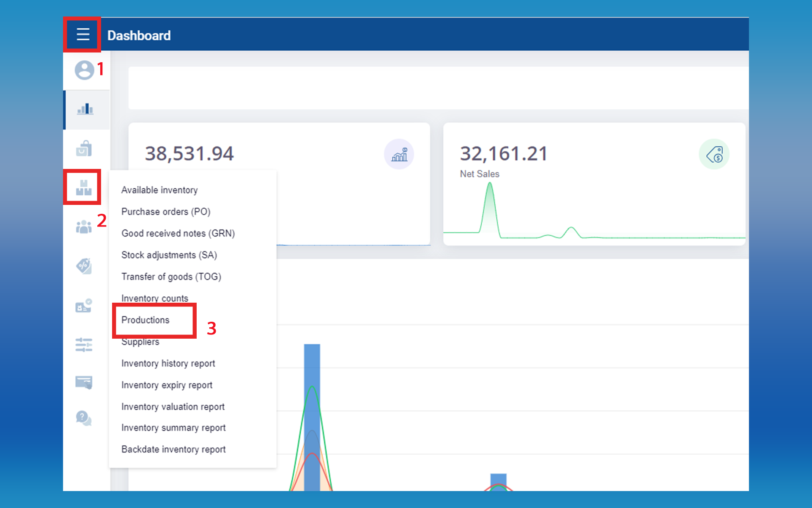Select Transfer of goods (TOG)

(171, 277)
